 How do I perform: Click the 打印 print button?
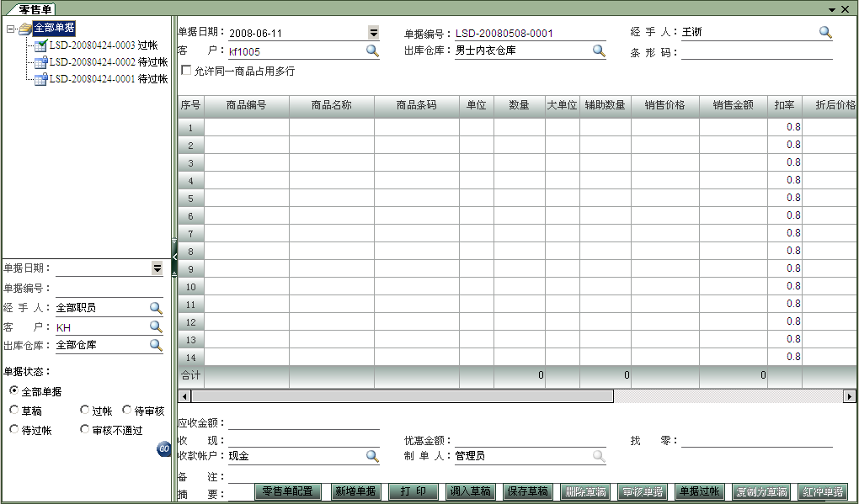(413, 491)
